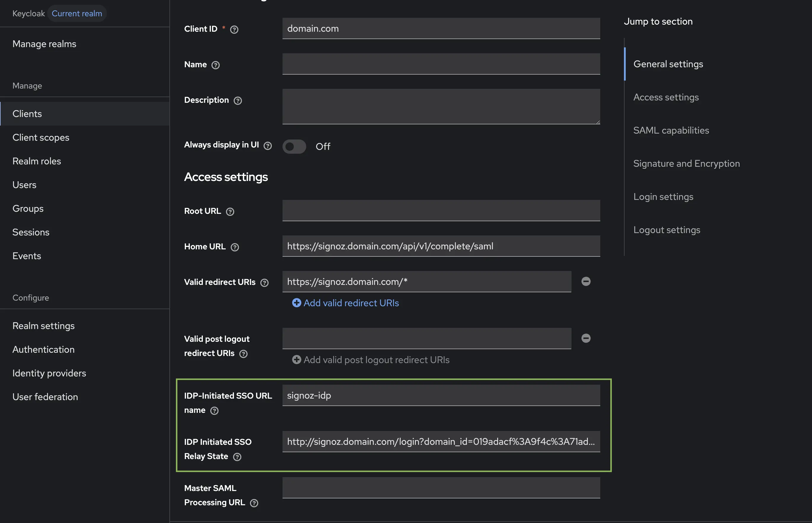812x523 pixels.
Task: Open Realm settings
Action: pos(85,326)
